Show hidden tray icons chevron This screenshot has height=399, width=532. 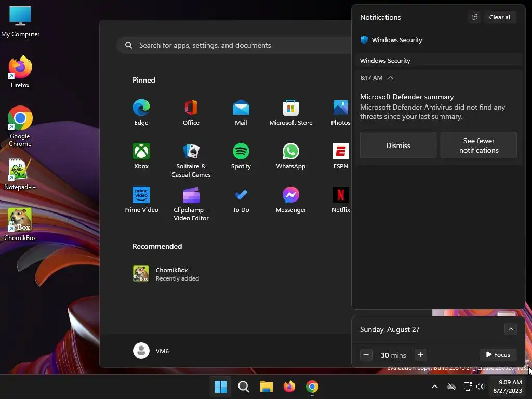click(435, 387)
